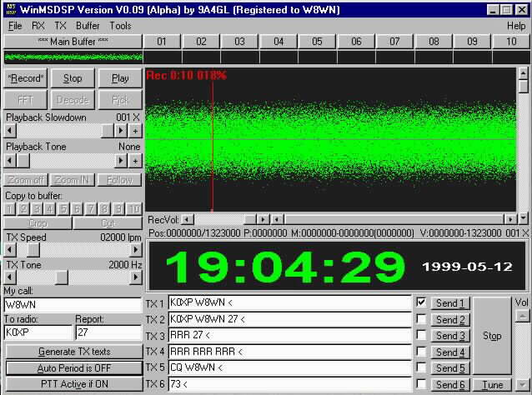Viewport: 532px width, 395px height.
Task: Click the Send 1 button
Action: point(450,303)
